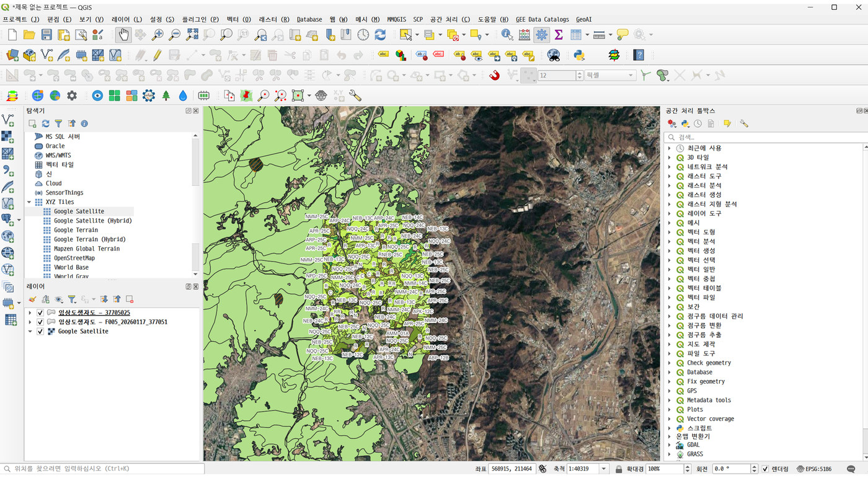Open the Data Source Manager
This screenshot has height=478, width=868.
(x=12, y=55)
